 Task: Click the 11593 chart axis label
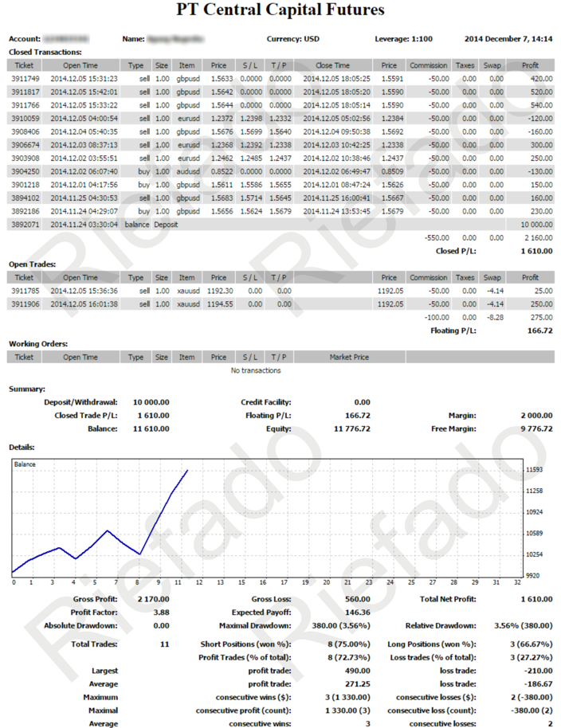534,469
